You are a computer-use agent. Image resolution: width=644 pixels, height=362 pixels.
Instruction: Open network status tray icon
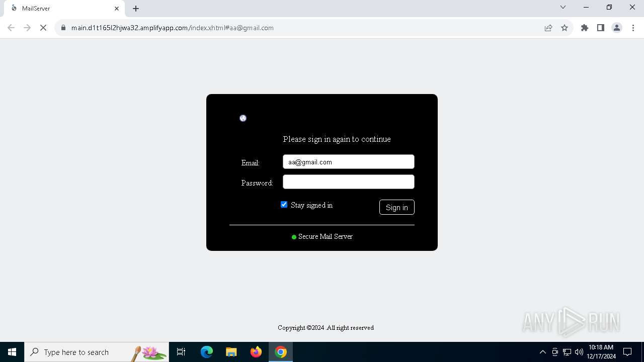click(567, 352)
